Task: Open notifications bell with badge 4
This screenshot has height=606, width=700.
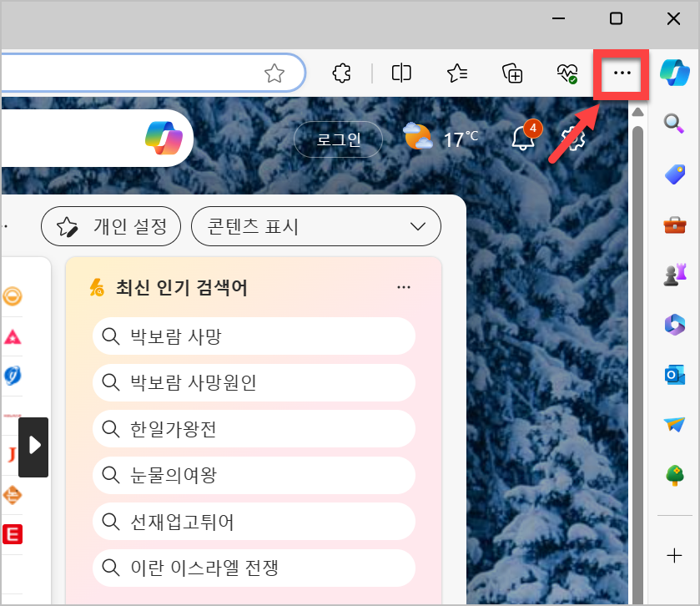Action: click(526, 136)
